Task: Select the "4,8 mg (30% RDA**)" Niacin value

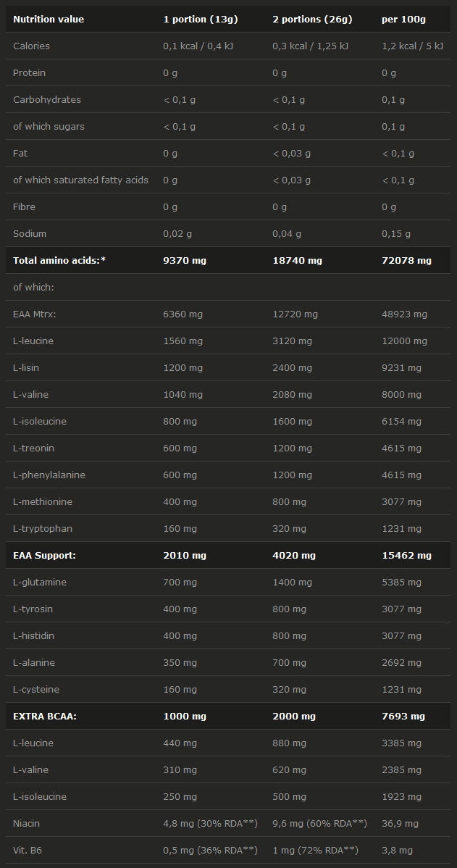Action: (x=211, y=823)
